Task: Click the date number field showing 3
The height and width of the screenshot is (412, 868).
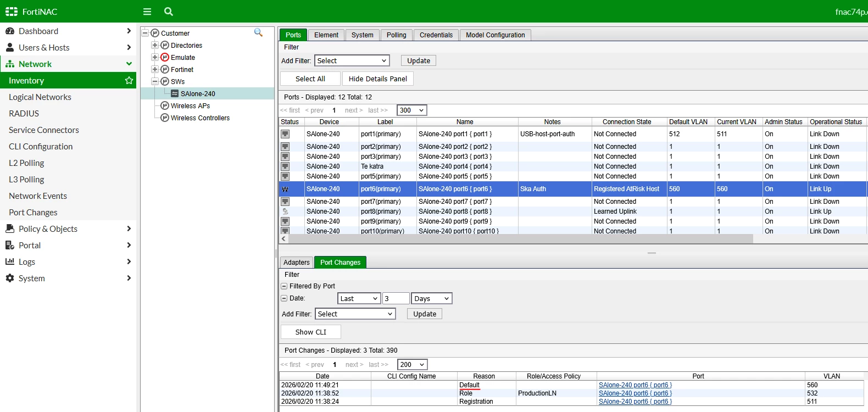Action: point(396,299)
